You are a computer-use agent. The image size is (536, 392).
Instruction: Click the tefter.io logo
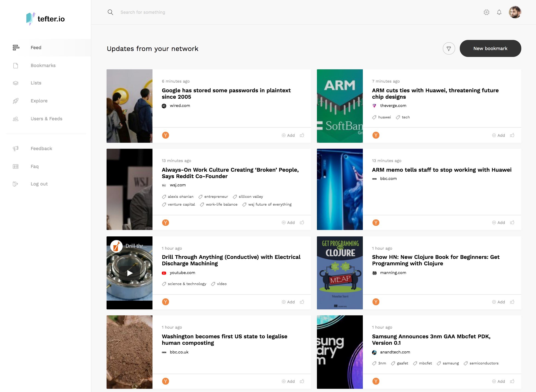coord(45,19)
